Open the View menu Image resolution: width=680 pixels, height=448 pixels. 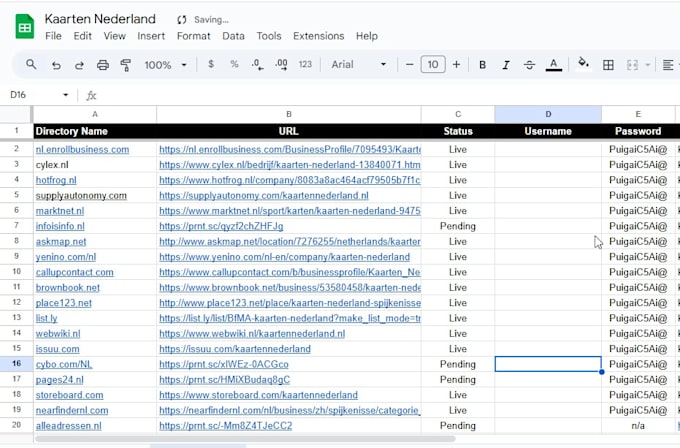point(114,36)
